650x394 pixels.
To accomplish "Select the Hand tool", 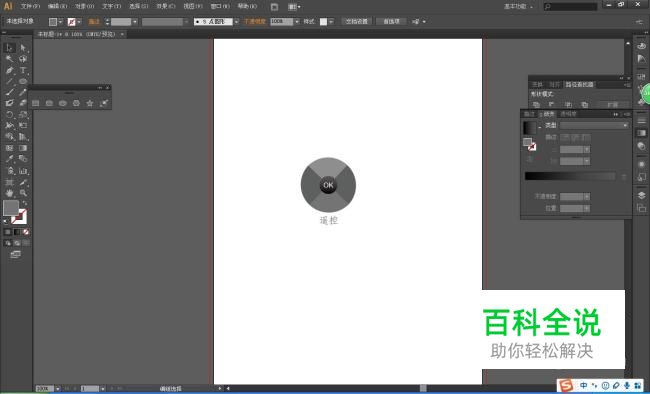I will tap(10, 193).
